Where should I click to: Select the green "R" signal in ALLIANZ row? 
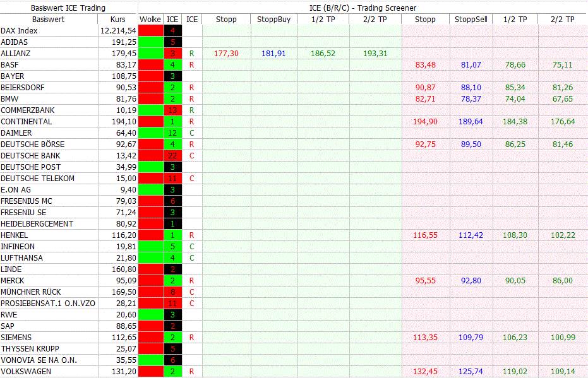tap(191, 54)
